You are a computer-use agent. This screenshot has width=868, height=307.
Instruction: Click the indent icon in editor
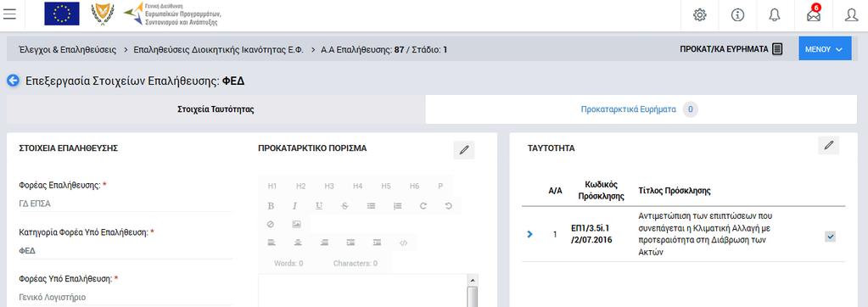[x=350, y=243]
